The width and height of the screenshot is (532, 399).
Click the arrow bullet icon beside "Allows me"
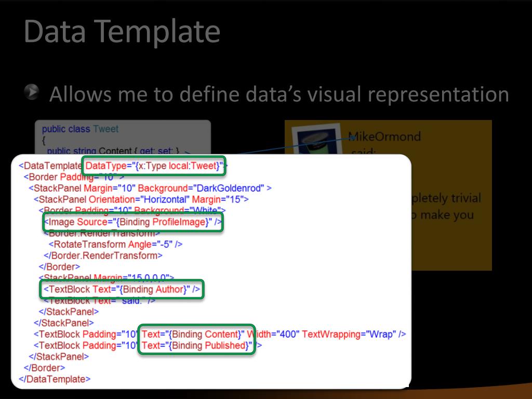point(32,91)
